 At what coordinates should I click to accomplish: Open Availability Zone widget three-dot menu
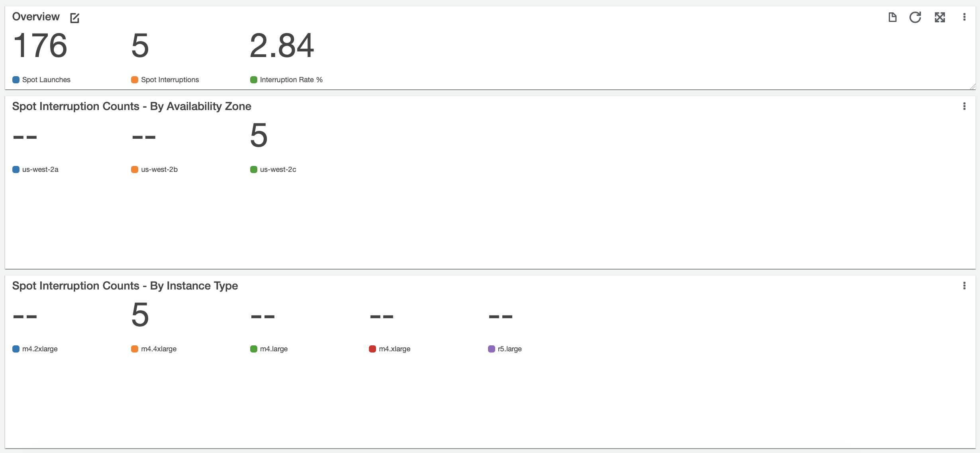point(964,106)
